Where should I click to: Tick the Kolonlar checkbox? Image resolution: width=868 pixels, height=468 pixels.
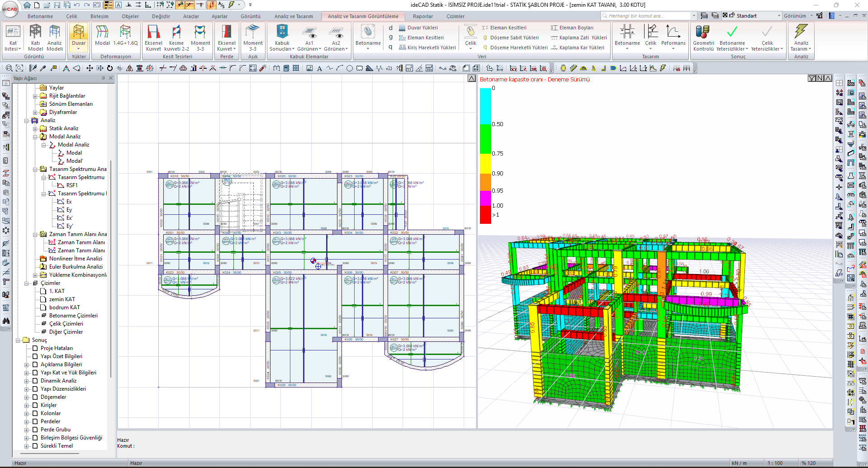(35, 413)
